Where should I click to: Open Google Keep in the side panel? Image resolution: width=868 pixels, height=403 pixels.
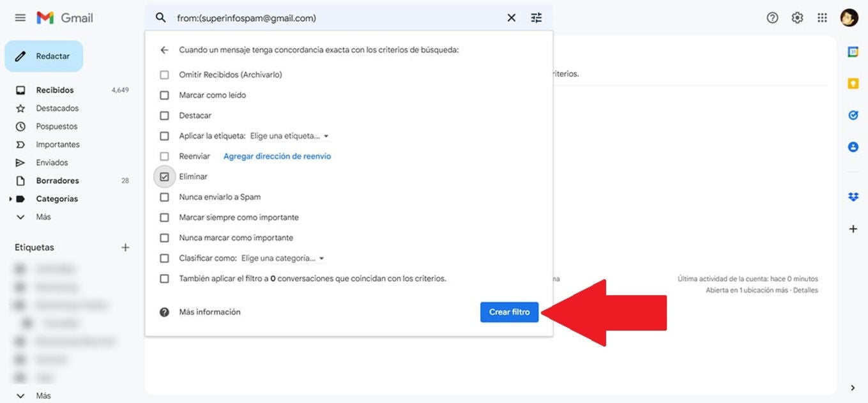(x=853, y=84)
